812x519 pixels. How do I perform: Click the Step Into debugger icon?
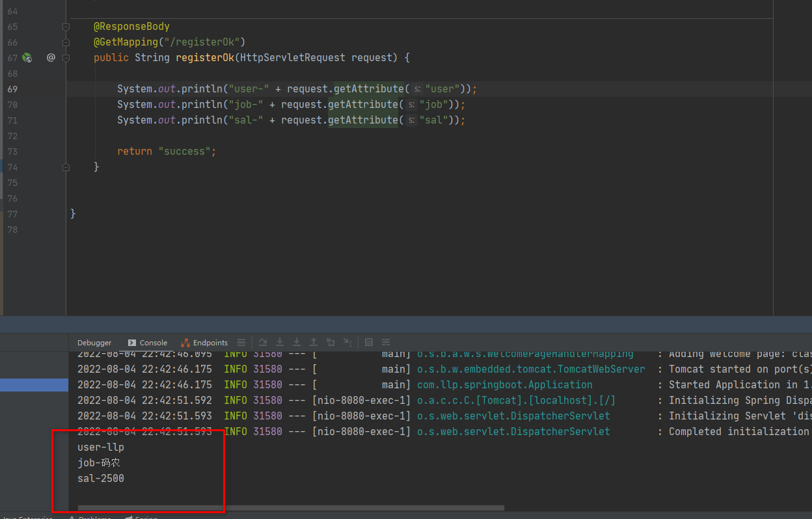(280, 342)
